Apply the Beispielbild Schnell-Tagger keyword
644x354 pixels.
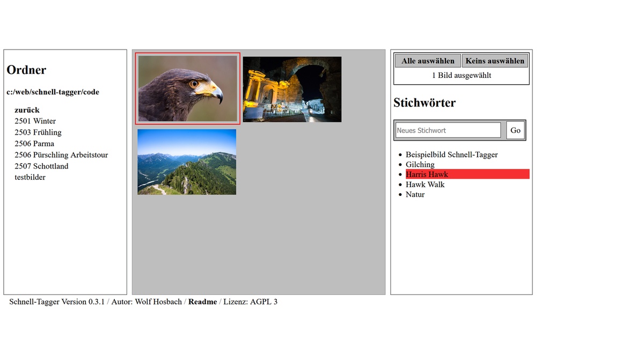click(x=451, y=154)
